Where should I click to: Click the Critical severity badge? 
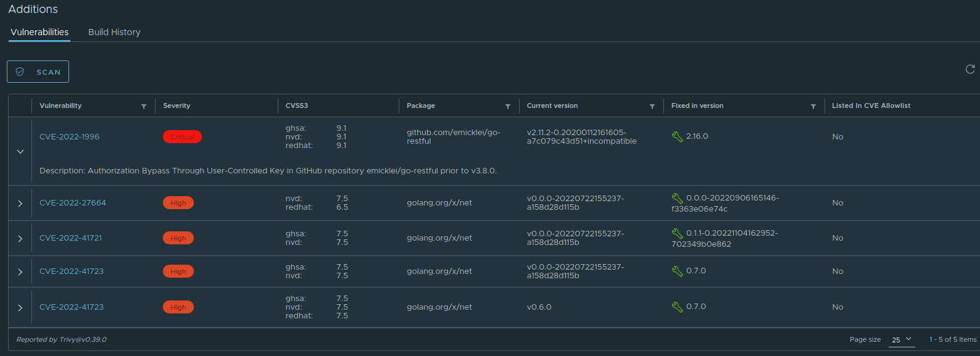click(x=182, y=137)
